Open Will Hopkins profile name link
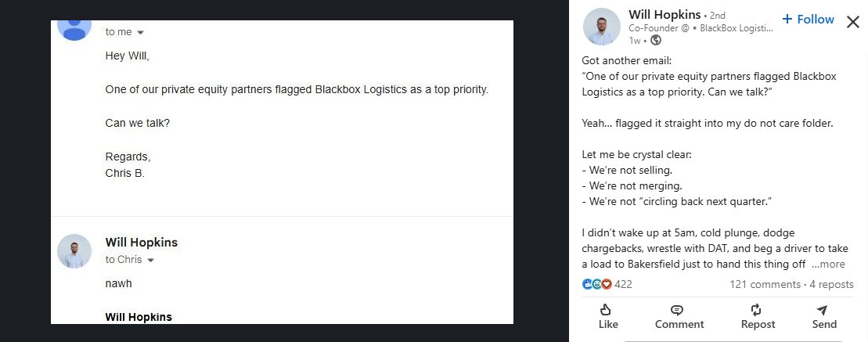The width and height of the screenshot is (868, 342). 665,15
